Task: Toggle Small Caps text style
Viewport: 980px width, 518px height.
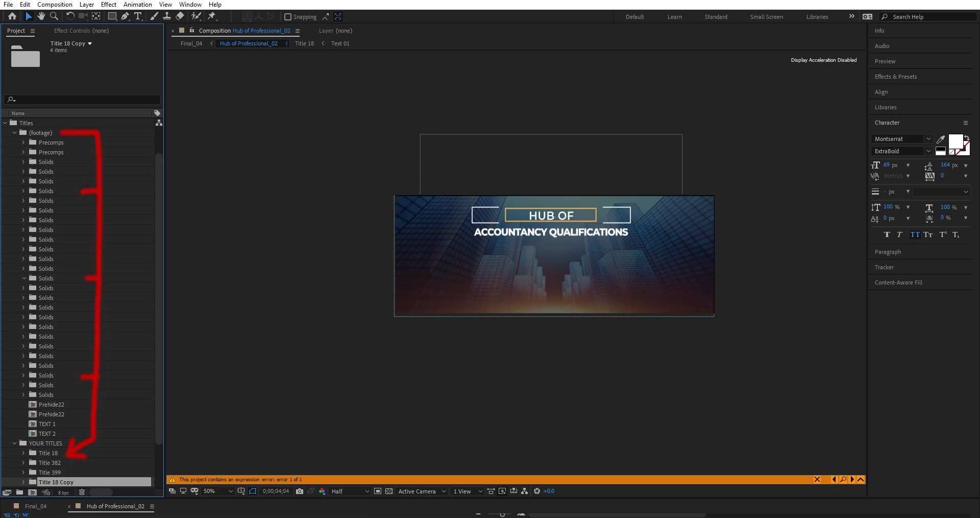Action: pyautogui.click(x=928, y=234)
